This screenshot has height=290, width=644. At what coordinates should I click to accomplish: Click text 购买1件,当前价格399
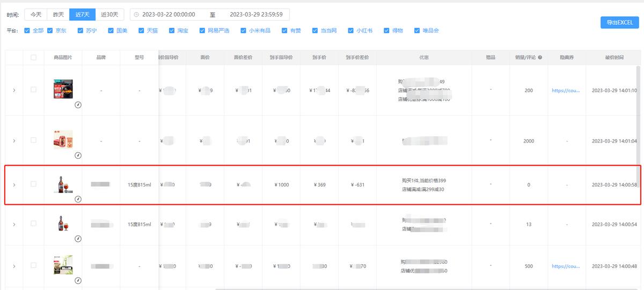[424, 181]
